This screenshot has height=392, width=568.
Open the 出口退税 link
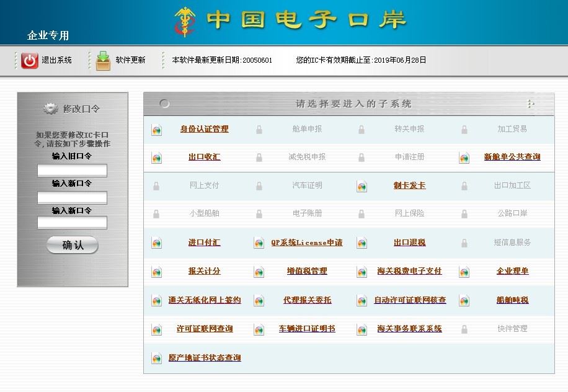pos(410,243)
